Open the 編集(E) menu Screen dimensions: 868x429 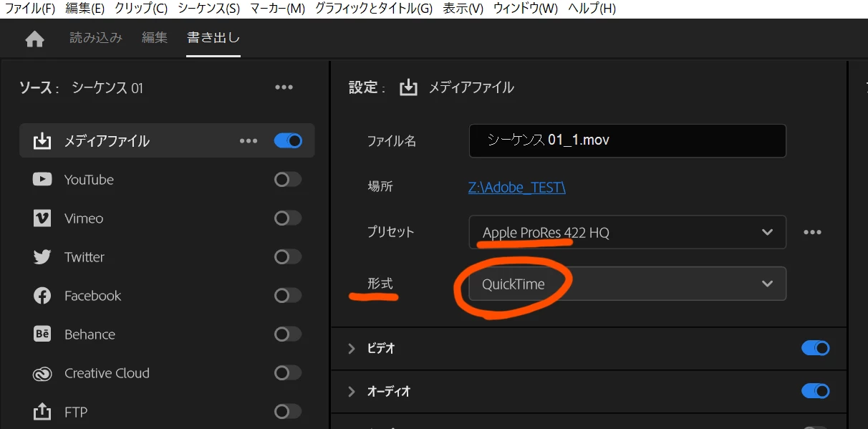point(85,9)
